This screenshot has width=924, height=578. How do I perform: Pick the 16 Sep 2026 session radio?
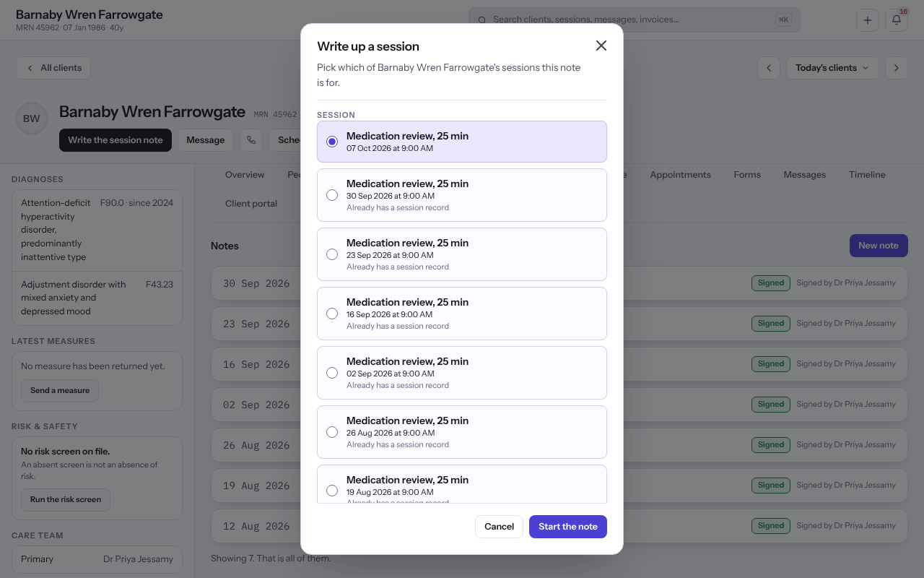[x=332, y=314]
